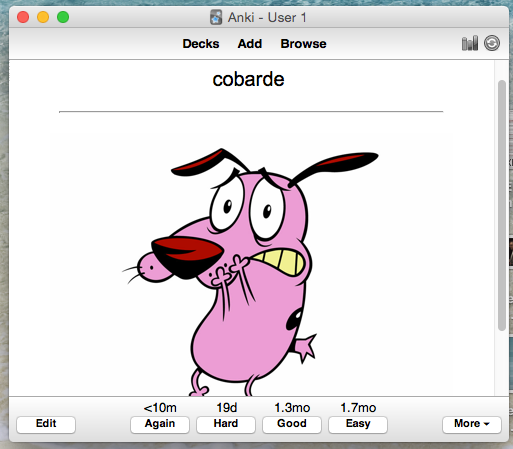The image size is (513, 449).
Task: Click the 19d interval label
Action: [x=227, y=408]
